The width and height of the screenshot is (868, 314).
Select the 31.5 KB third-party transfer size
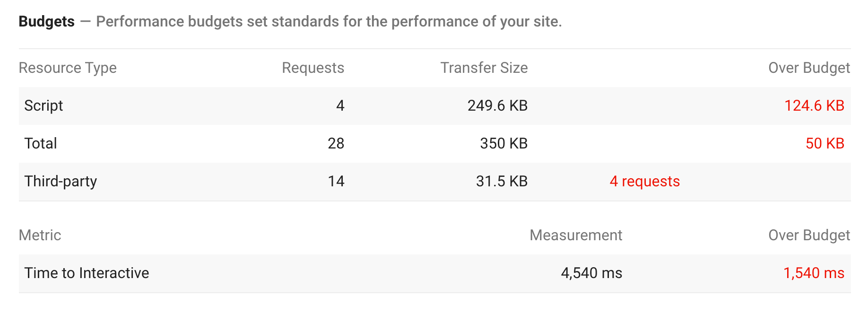click(x=501, y=182)
